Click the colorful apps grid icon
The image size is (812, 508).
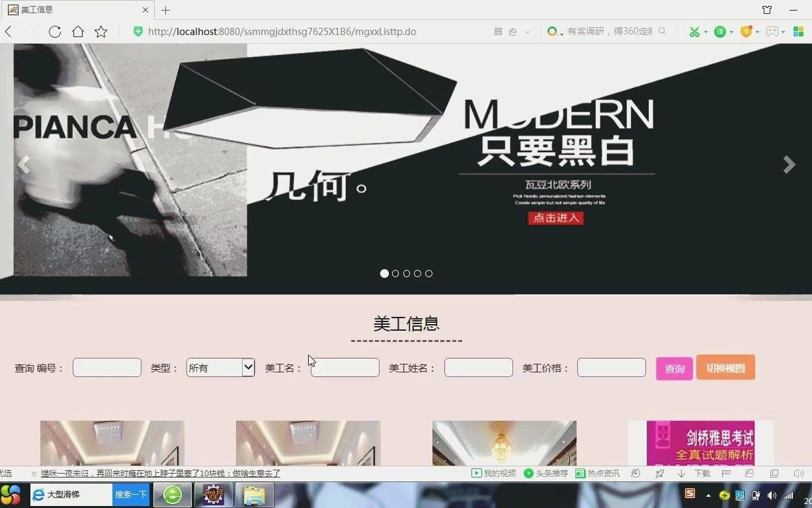point(798,31)
